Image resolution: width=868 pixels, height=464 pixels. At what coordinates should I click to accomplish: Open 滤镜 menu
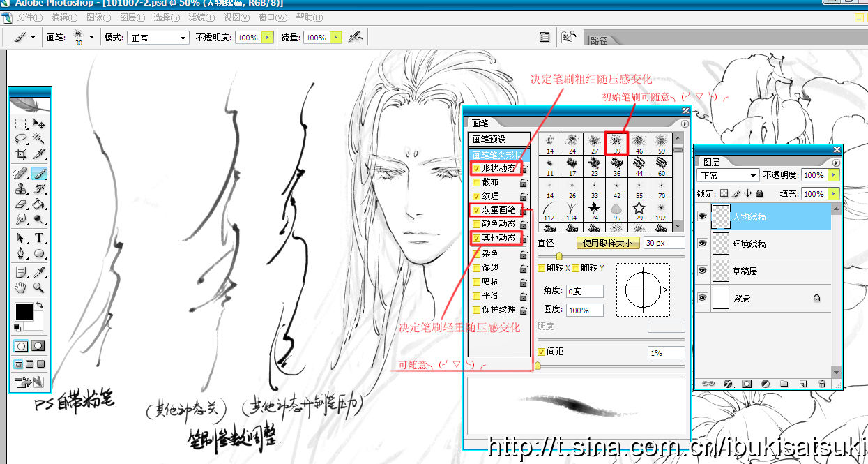point(201,17)
